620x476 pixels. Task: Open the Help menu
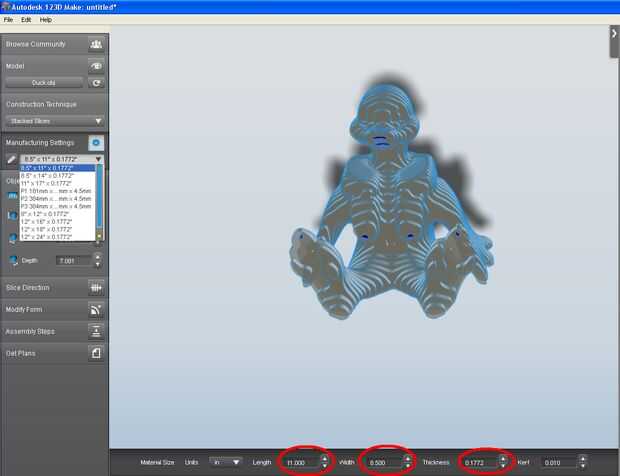[46, 20]
